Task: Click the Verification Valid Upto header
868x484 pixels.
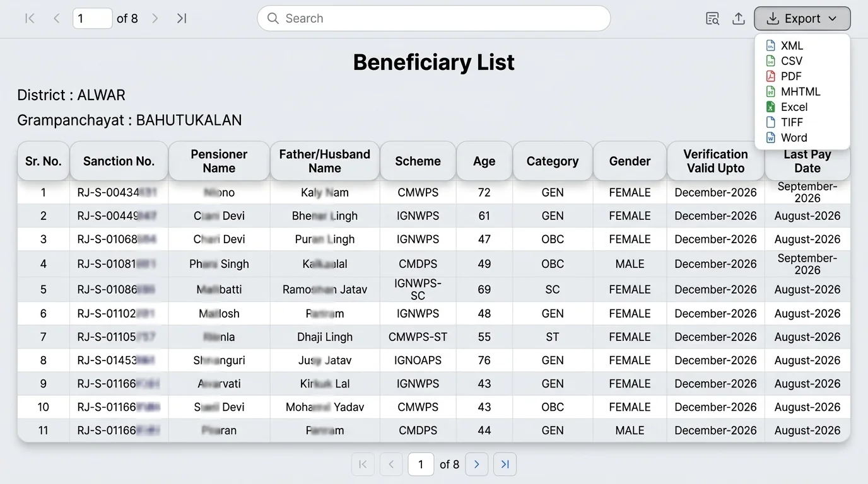Action: click(715, 161)
